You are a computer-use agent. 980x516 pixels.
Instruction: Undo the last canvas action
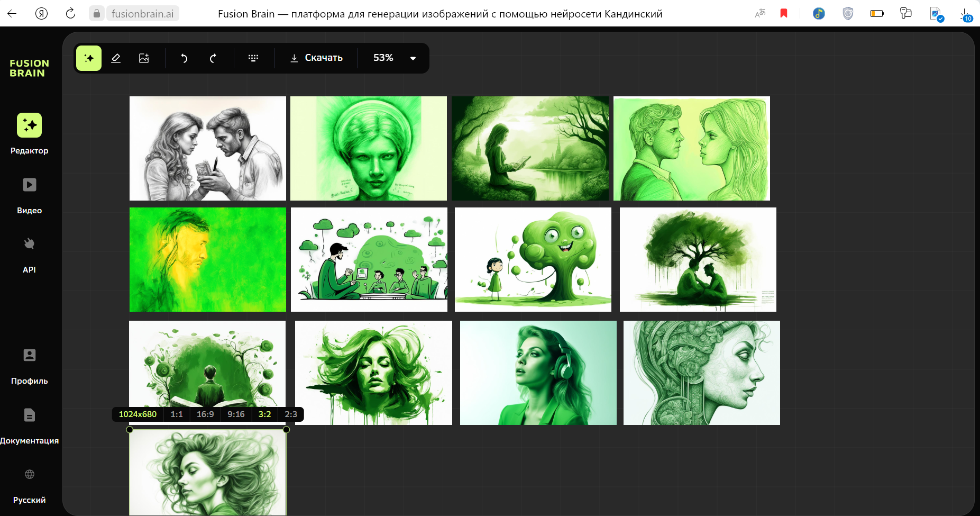pyautogui.click(x=184, y=58)
